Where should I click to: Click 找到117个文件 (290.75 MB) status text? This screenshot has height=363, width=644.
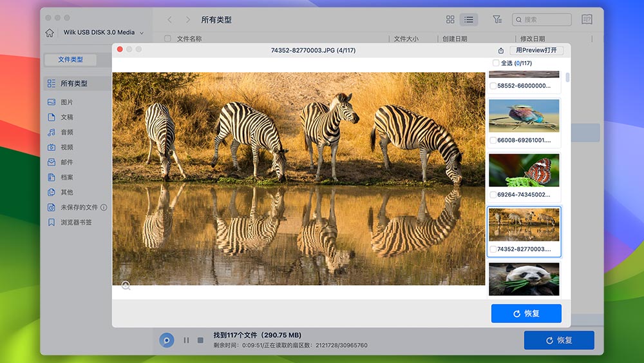(x=257, y=335)
